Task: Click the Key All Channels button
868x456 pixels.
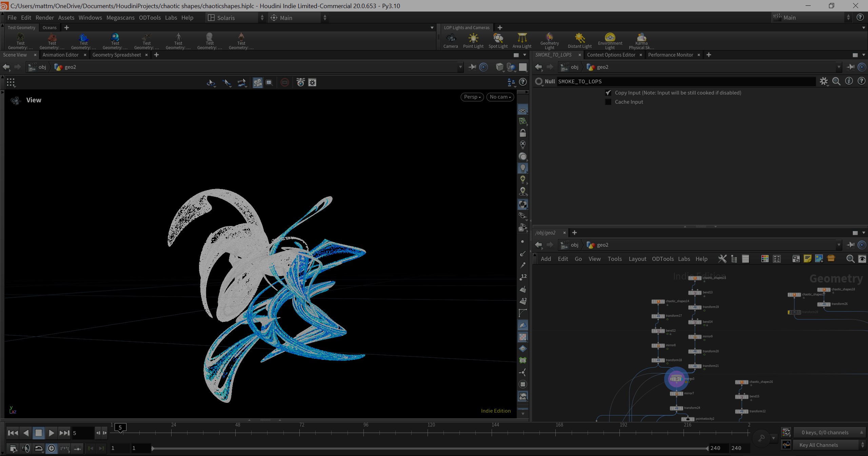Action: click(x=818, y=445)
